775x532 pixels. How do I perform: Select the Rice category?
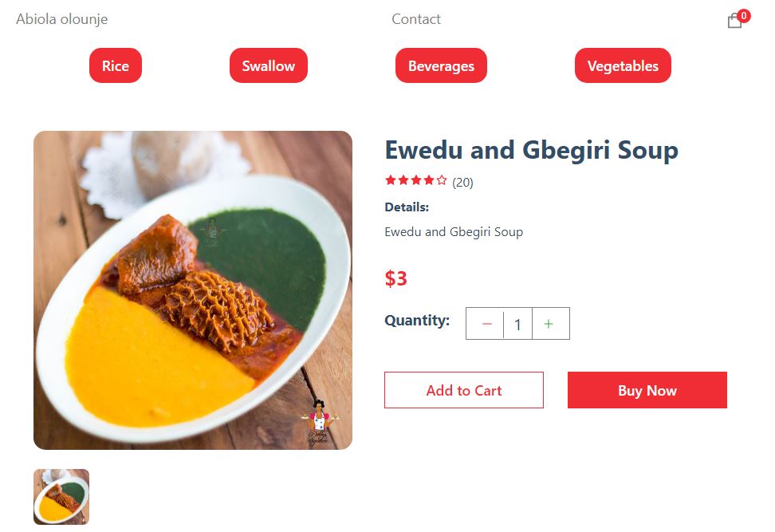[116, 66]
